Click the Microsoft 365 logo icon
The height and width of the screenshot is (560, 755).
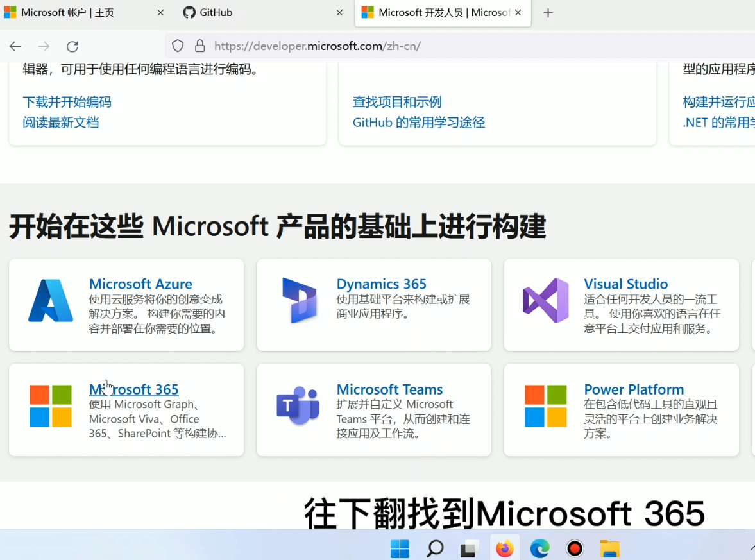pyautogui.click(x=51, y=406)
